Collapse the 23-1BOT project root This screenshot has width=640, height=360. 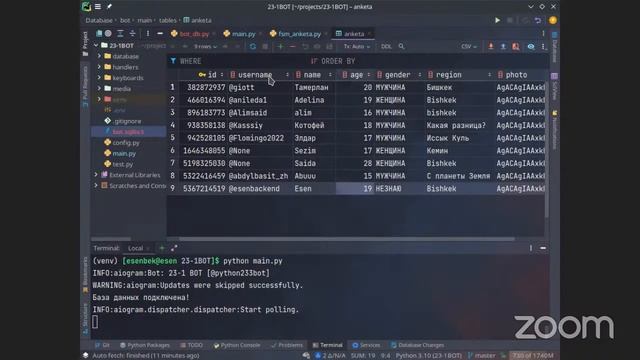pyautogui.click(x=96, y=45)
